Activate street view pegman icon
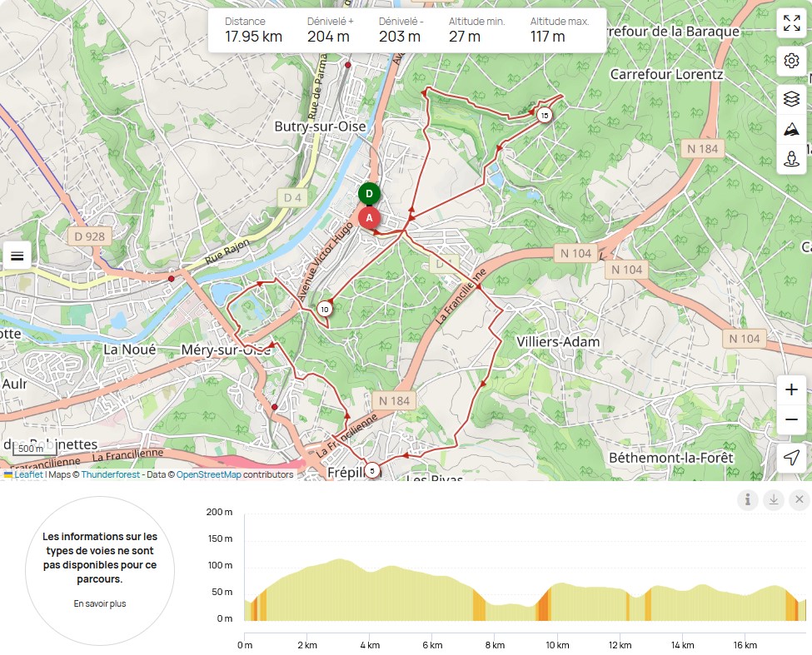The image size is (812, 655). [x=791, y=158]
